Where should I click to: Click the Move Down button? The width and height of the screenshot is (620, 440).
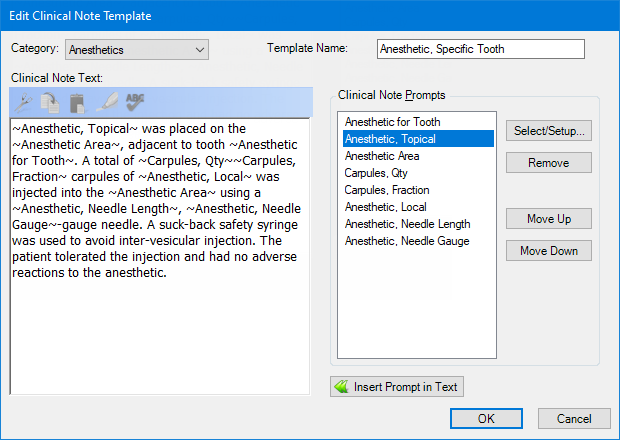[548, 251]
